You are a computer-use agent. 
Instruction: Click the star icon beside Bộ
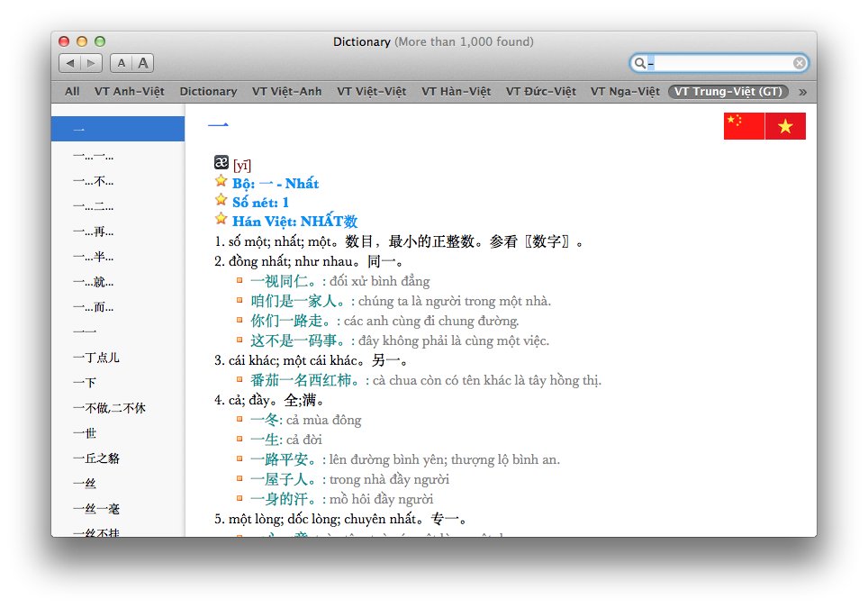[221, 180]
